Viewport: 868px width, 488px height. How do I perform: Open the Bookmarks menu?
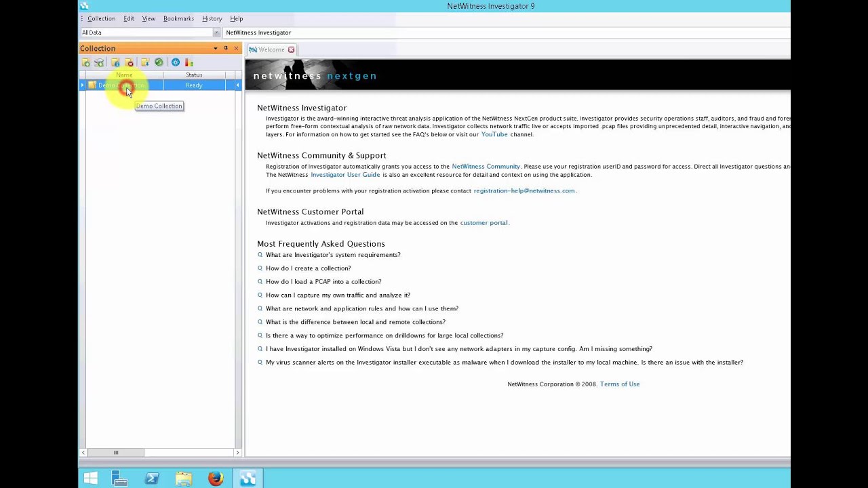(x=178, y=18)
